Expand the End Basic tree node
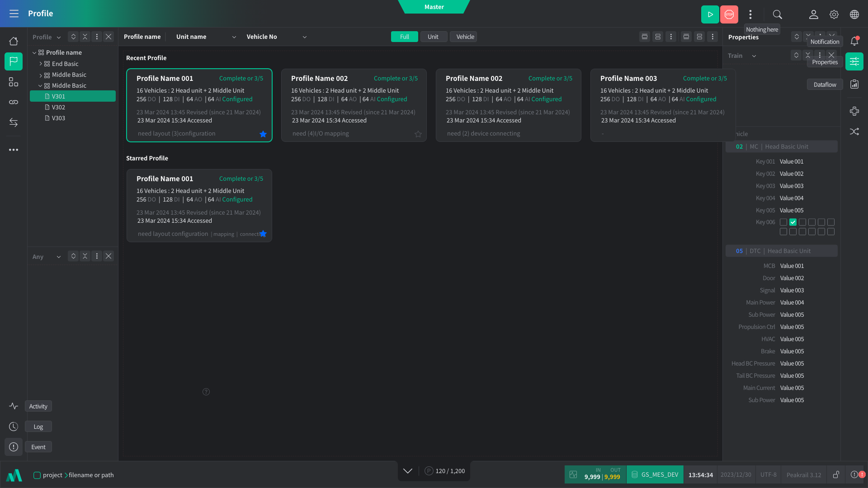 41,64
